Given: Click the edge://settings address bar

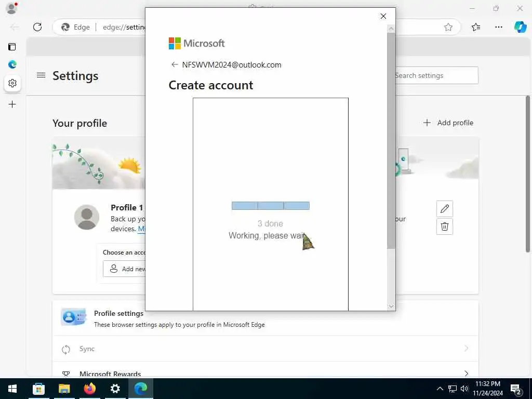Looking at the screenshot, I should click(x=124, y=27).
